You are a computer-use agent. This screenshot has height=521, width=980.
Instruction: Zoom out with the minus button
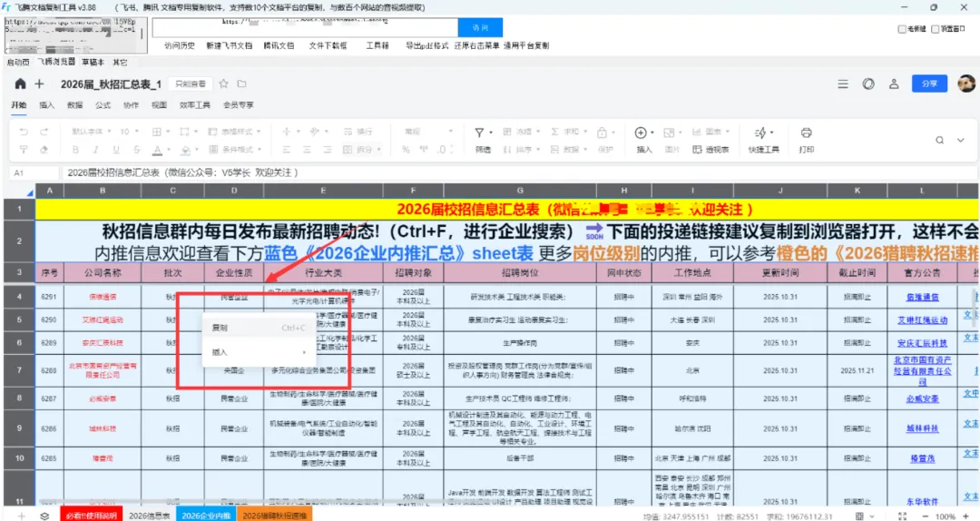coord(926,516)
